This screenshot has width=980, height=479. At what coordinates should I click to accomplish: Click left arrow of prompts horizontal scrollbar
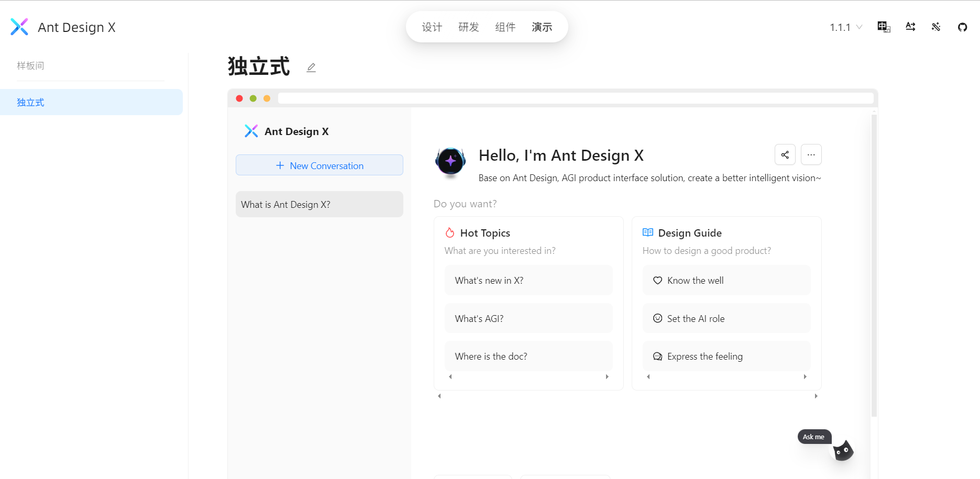pos(439,396)
